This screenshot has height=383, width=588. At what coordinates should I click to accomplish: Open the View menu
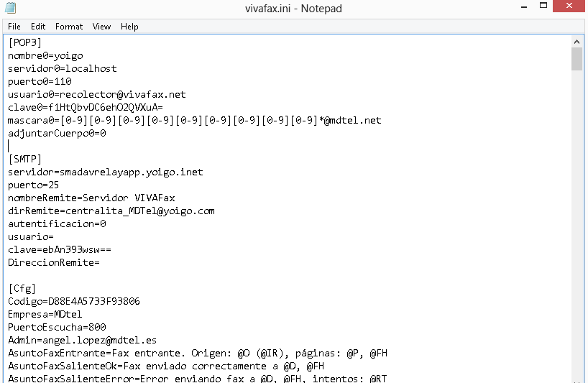coord(101,27)
